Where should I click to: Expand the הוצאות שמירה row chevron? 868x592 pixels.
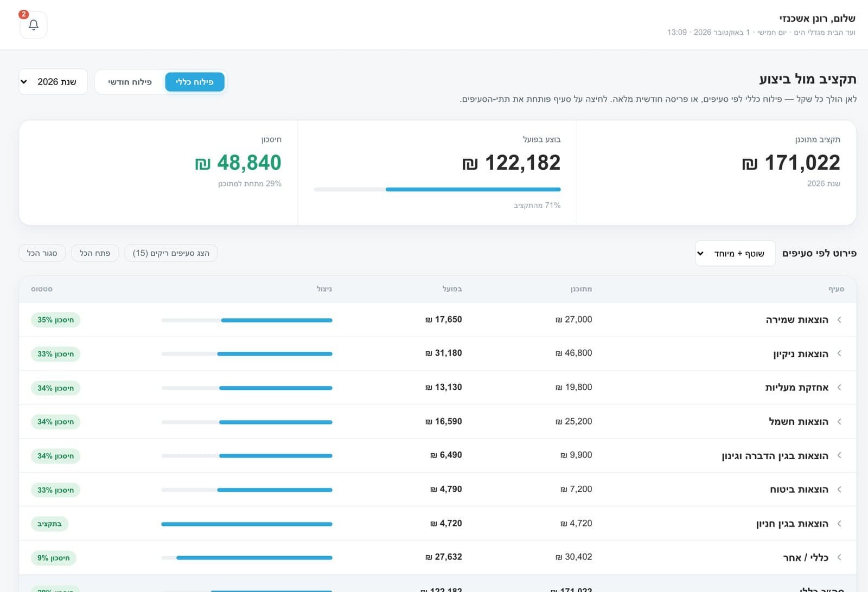839,320
